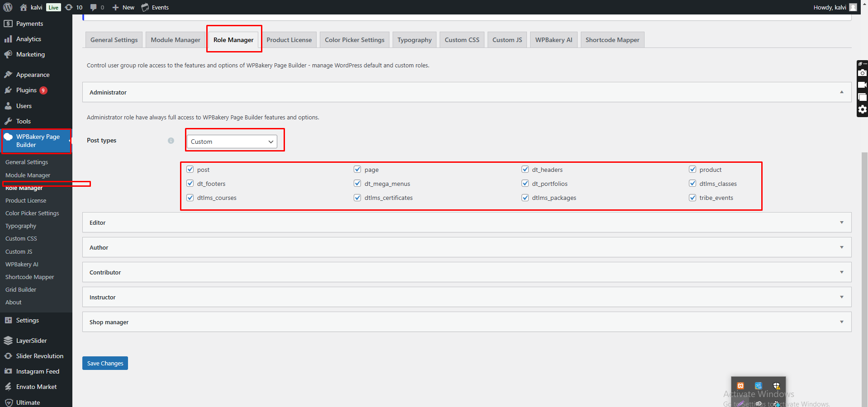Open the Payments sidebar icon
Image resolution: width=868 pixels, height=407 pixels.
(8, 24)
